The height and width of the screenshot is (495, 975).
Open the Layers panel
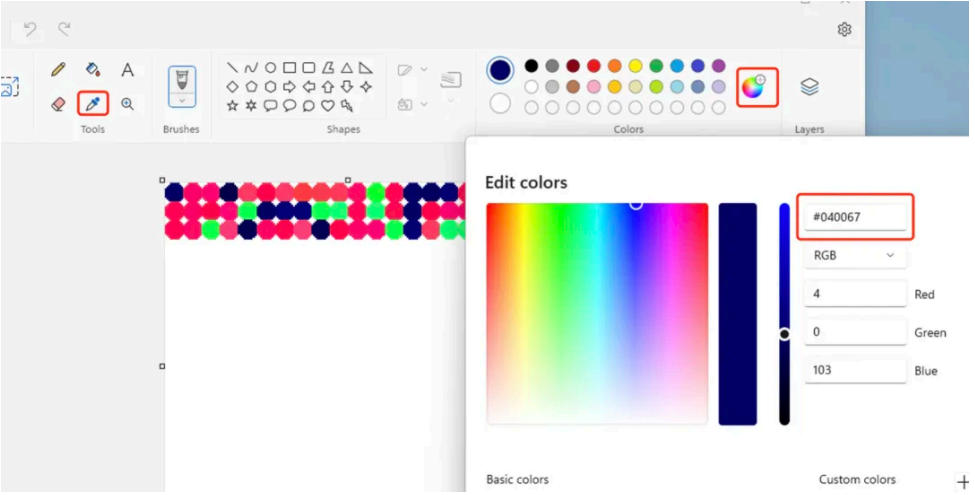(809, 86)
